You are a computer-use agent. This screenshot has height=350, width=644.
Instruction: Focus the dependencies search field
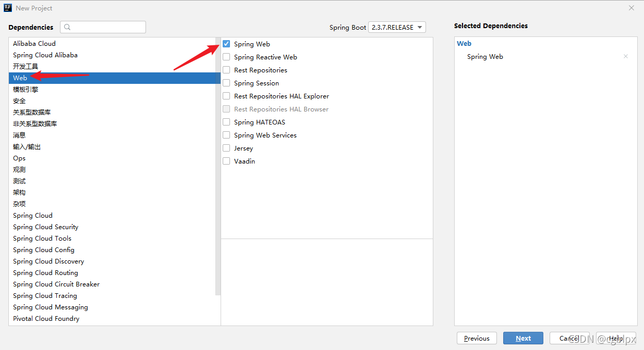coord(103,27)
